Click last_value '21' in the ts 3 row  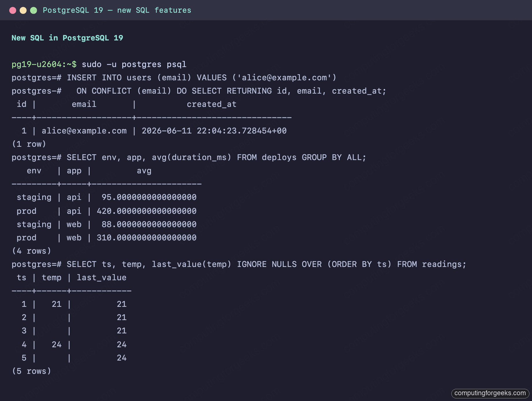point(122,331)
